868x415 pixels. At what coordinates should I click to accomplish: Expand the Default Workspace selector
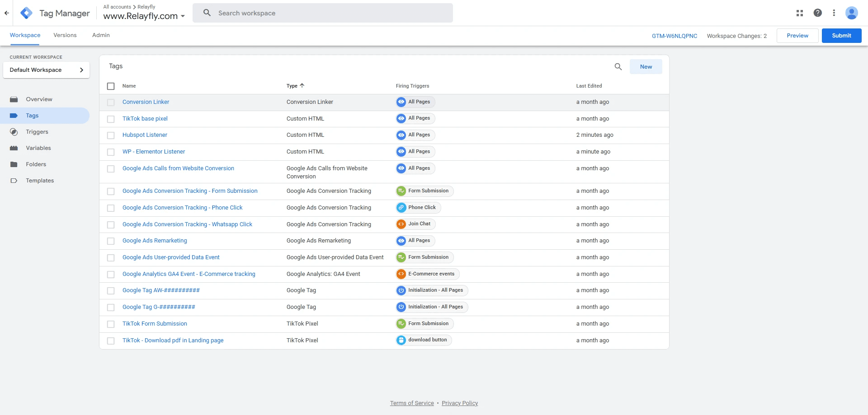(x=46, y=70)
